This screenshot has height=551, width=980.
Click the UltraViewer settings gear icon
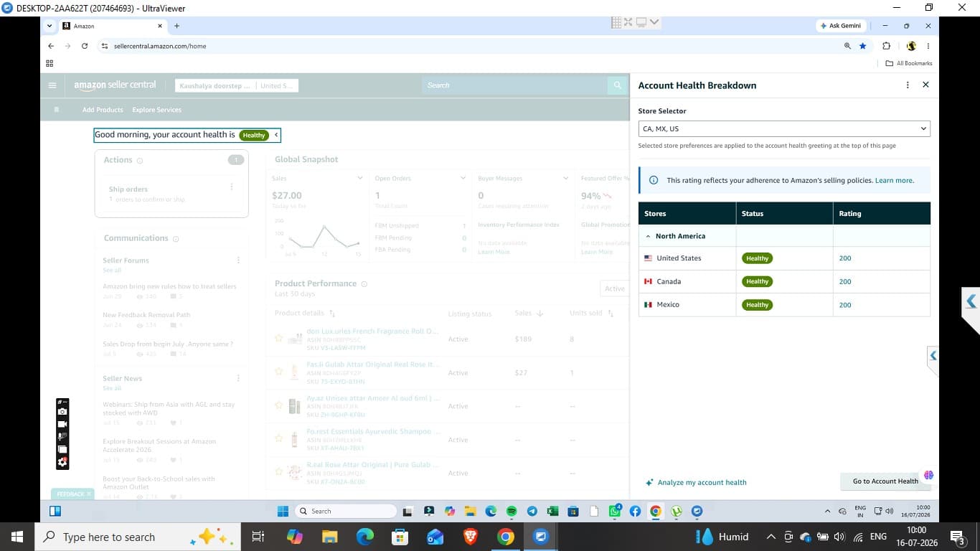[x=62, y=463]
